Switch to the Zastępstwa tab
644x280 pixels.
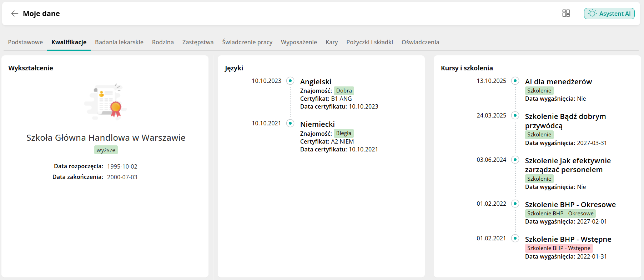pyautogui.click(x=198, y=42)
